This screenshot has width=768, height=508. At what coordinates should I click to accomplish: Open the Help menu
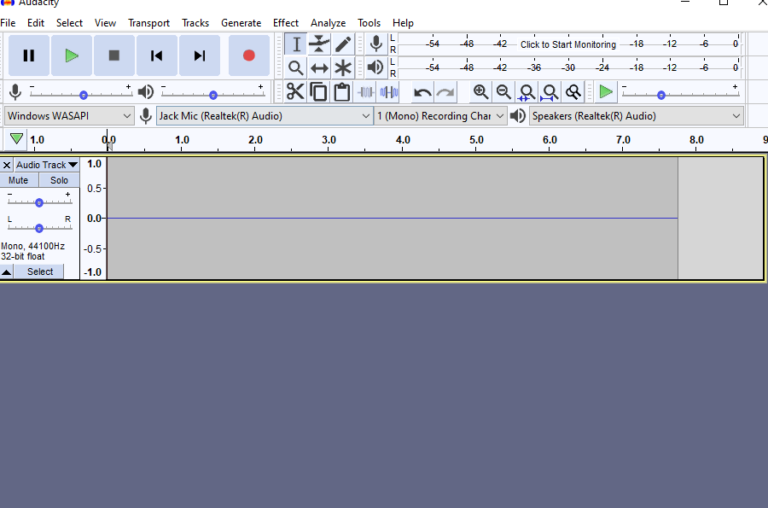click(403, 23)
